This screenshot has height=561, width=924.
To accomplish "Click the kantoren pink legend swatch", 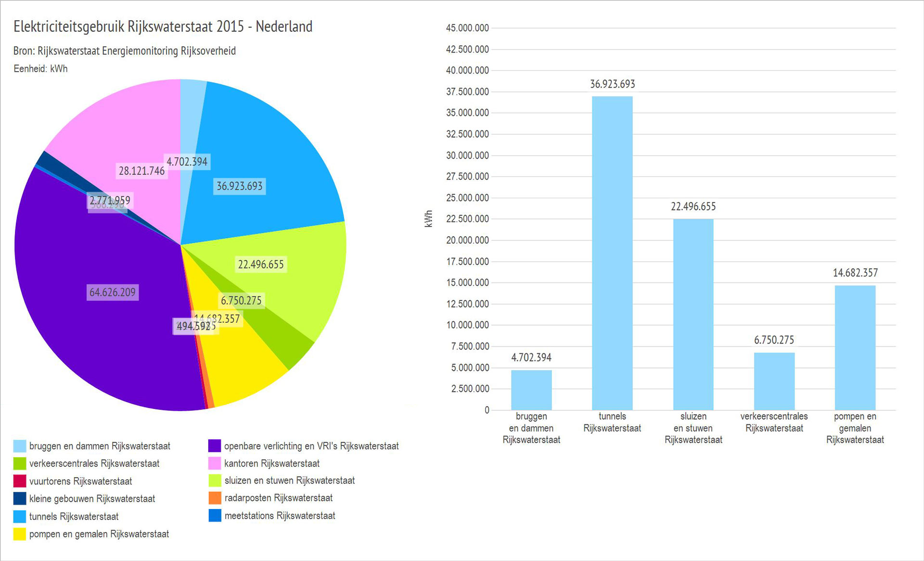I will click(x=215, y=463).
